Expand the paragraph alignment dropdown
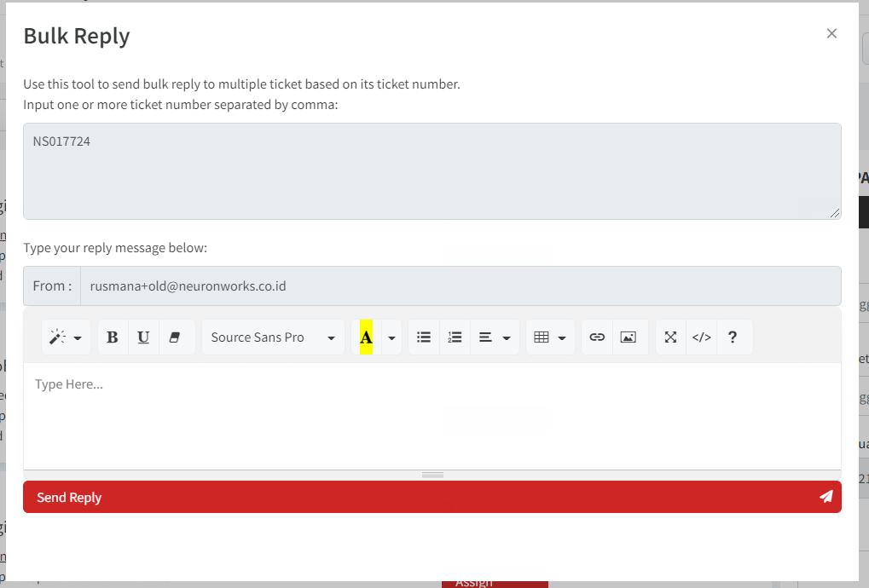 [495, 337]
